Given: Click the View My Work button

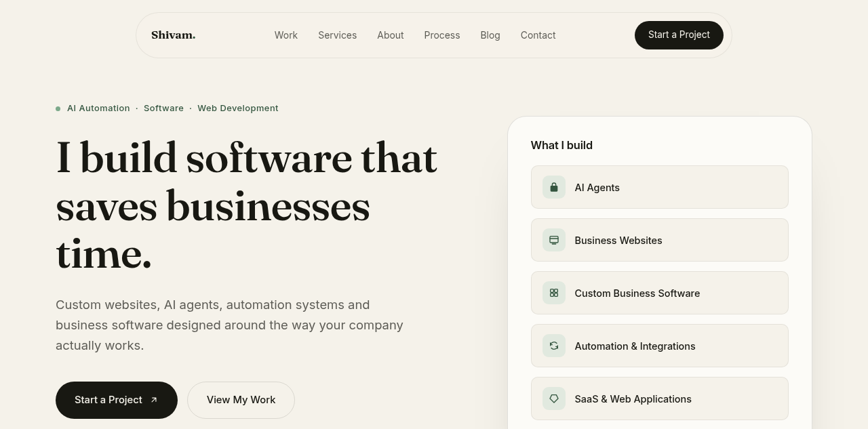Looking at the screenshot, I should point(241,400).
